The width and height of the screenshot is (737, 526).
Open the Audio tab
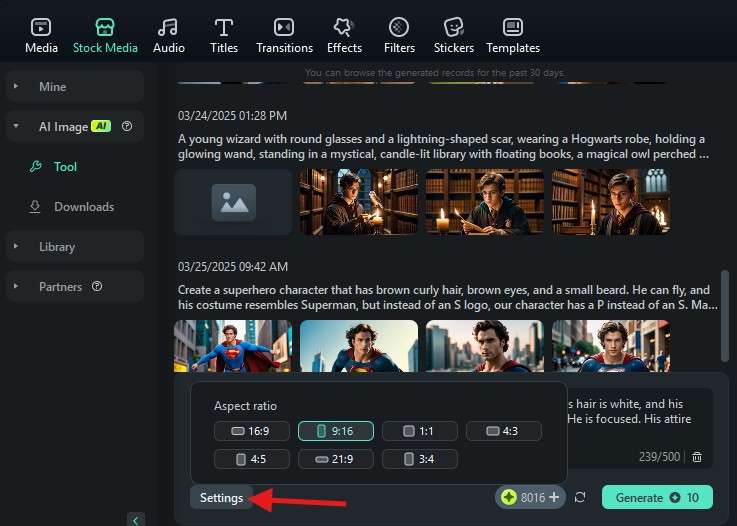tap(169, 36)
